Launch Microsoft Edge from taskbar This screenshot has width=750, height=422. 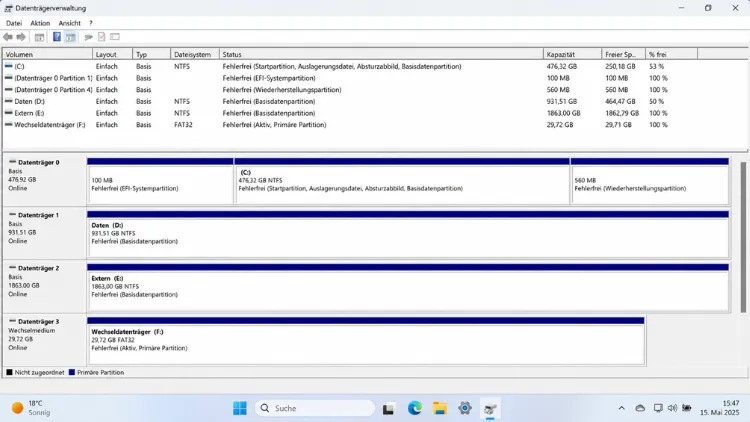(x=414, y=408)
